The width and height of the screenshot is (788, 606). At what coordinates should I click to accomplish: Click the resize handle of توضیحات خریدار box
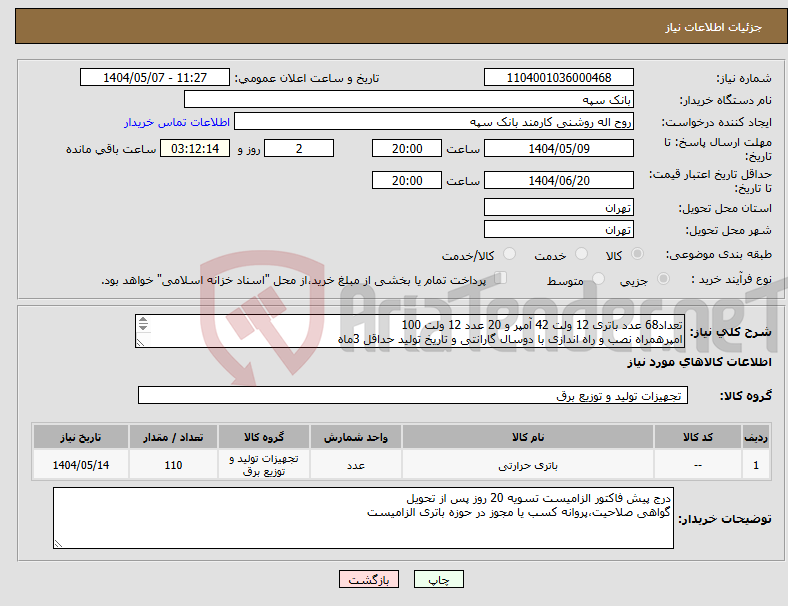(x=58, y=544)
